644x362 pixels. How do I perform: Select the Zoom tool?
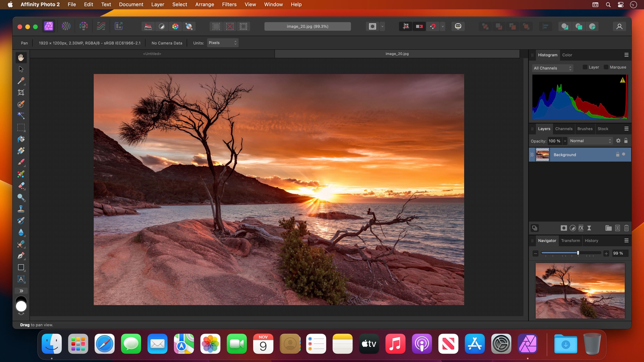coord(21,197)
